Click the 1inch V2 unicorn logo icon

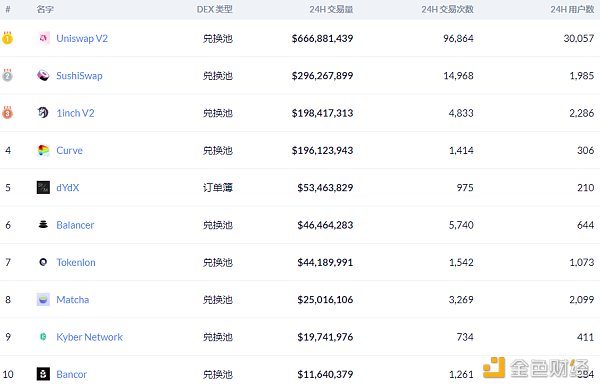pyautogui.click(x=43, y=112)
